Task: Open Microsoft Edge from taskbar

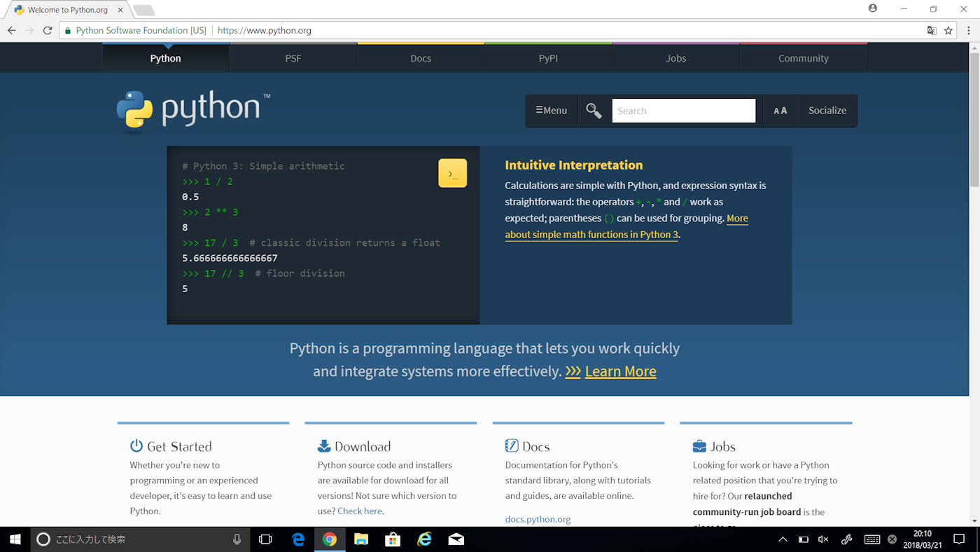Action: [x=298, y=539]
